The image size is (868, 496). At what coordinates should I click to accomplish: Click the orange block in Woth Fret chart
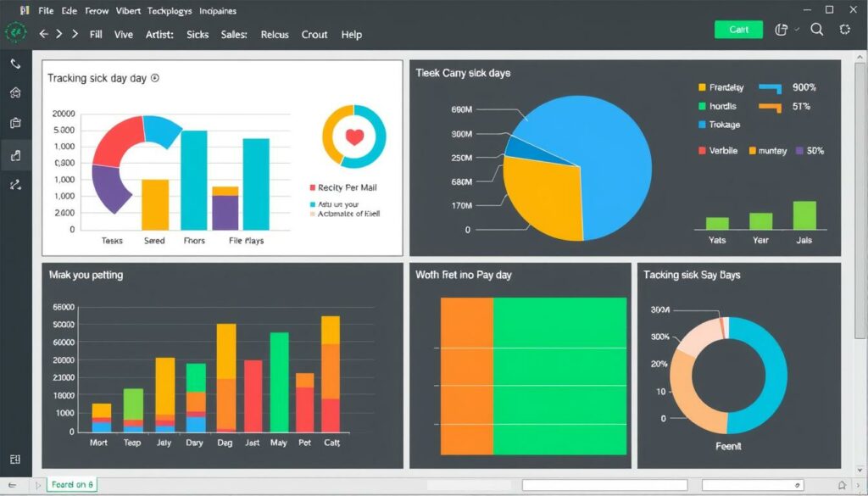[467, 376]
